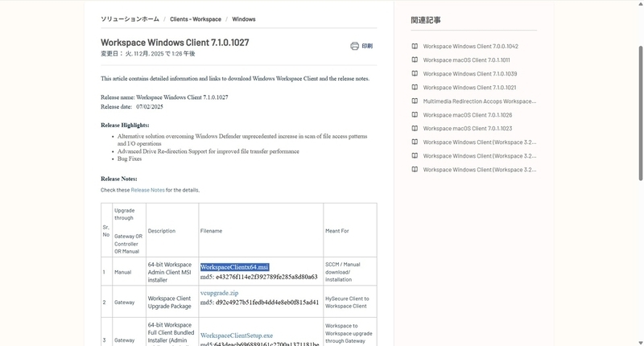Open Clients - Workspace breadcrumb

(x=196, y=19)
